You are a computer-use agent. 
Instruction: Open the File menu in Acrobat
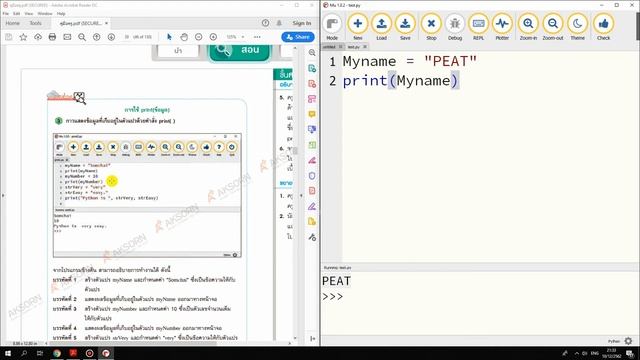(6, 13)
